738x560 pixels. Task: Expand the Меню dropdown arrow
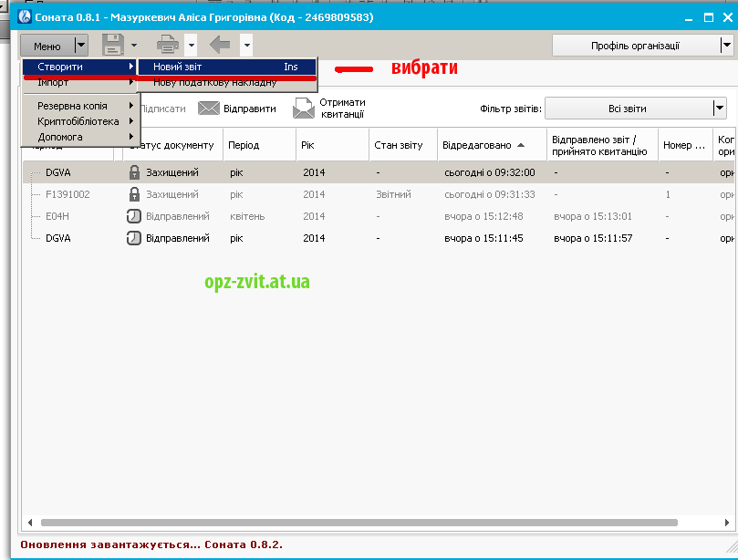click(81, 46)
